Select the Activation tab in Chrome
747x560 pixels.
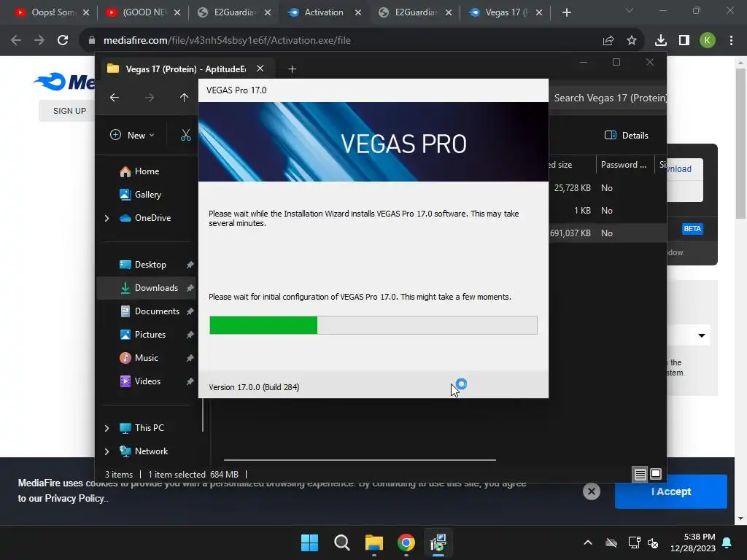pos(320,12)
